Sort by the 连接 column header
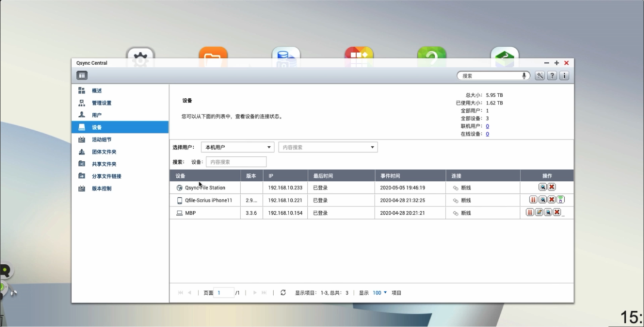 click(483, 175)
